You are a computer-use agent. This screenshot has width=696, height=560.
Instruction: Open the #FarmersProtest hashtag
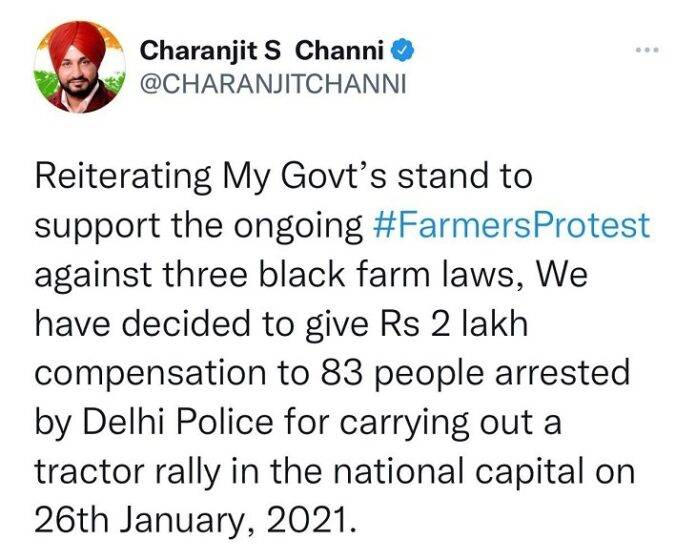point(512,226)
